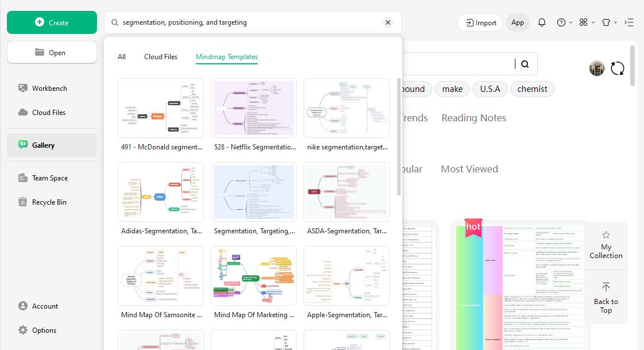644x350 pixels.
Task: Open the 528 - Netflix Segmentation template
Action: [x=254, y=108]
